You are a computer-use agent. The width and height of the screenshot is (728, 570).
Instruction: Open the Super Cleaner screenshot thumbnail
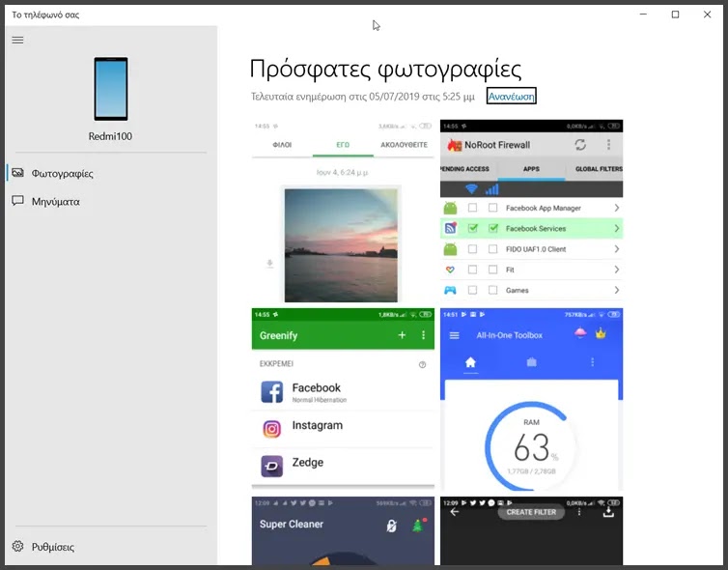point(343,531)
